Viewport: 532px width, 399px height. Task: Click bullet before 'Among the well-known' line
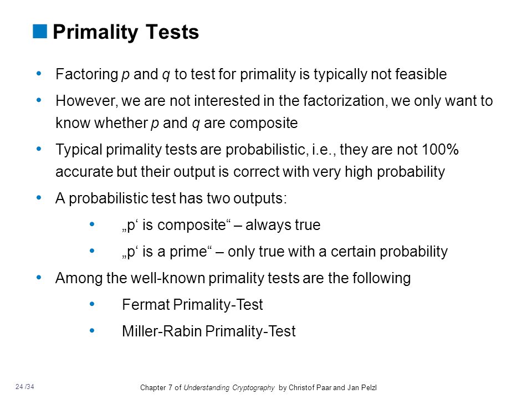[39, 277]
